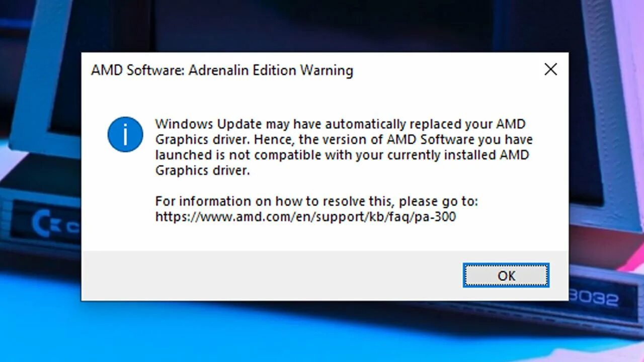The image size is (644, 362).
Task: Click the "launched is not compatible" message line
Action: [342, 155]
